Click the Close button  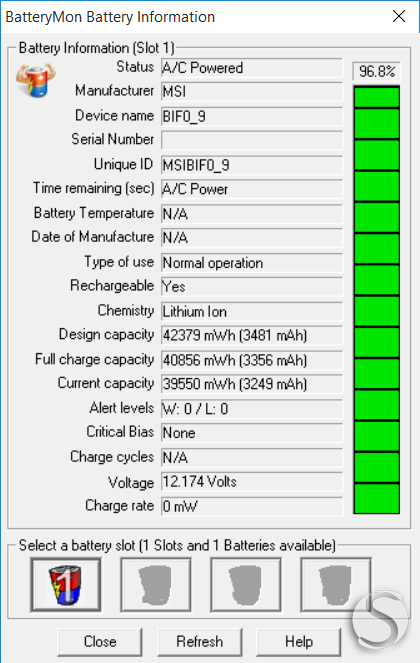pyautogui.click(x=100, y=641)
